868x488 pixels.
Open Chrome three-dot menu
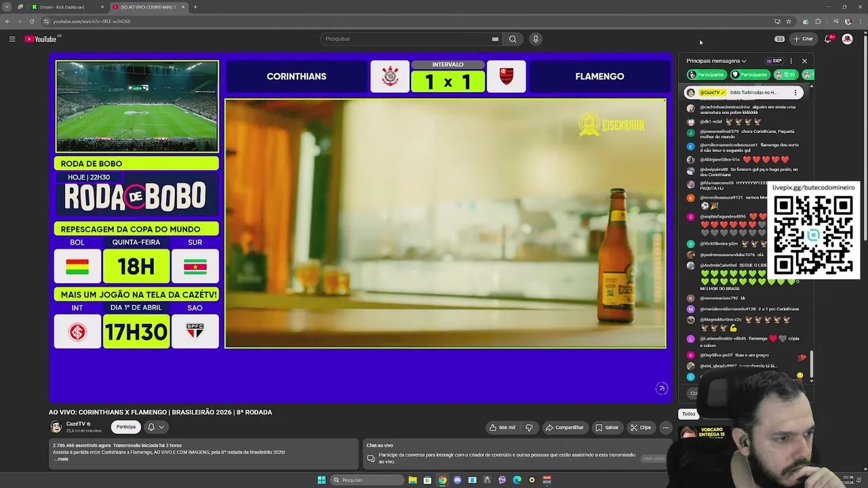pos(861,21)
